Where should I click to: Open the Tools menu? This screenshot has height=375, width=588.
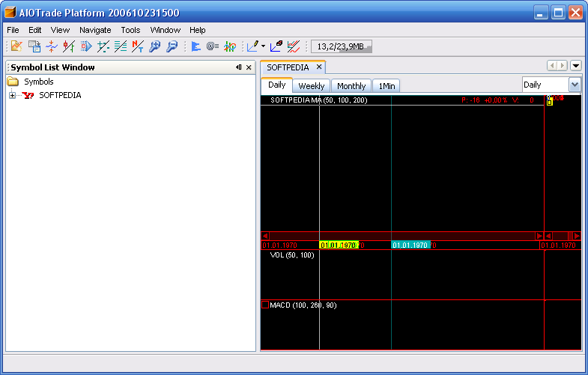coord(130,30)
